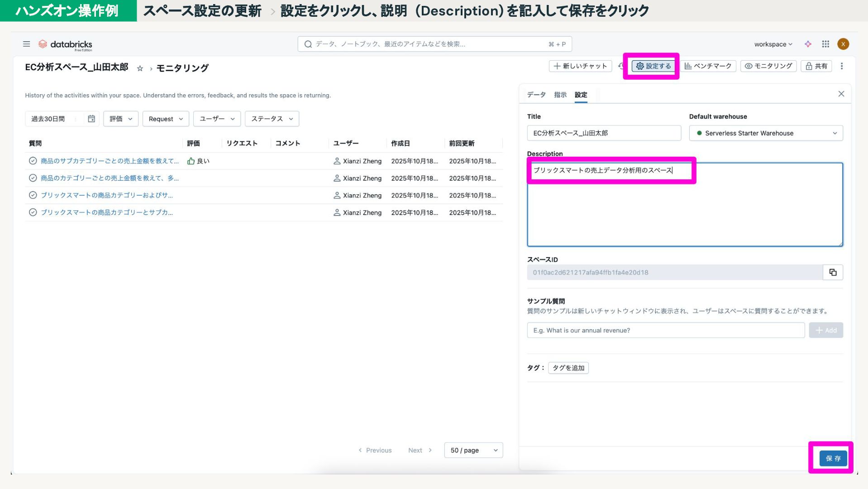
Task: Open the Default warehouse dropdown
Action: tap(766, 133)
